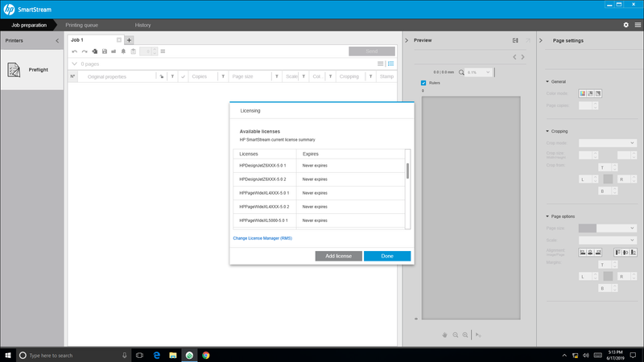
Task: Click Done in Licensing dialog
Action: (387, 256)
